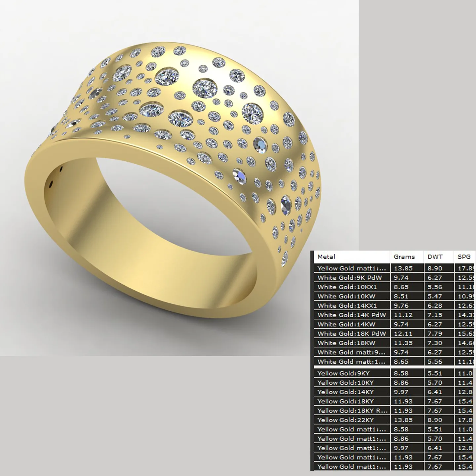Screen dimensions: 476x476
Task: Select the White Gold:14K PdW row
Action: [395, 315]
